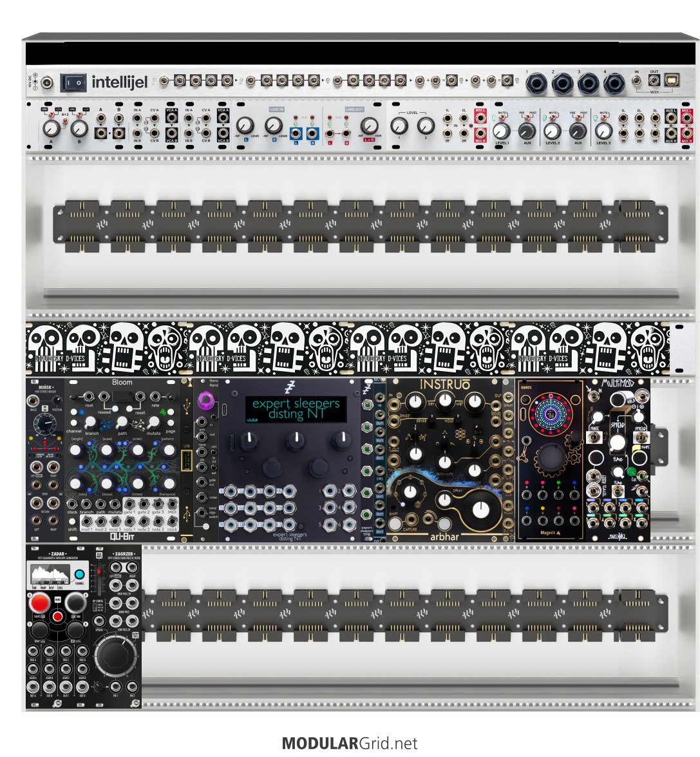Click the Minsk position knob

point(57,401)
